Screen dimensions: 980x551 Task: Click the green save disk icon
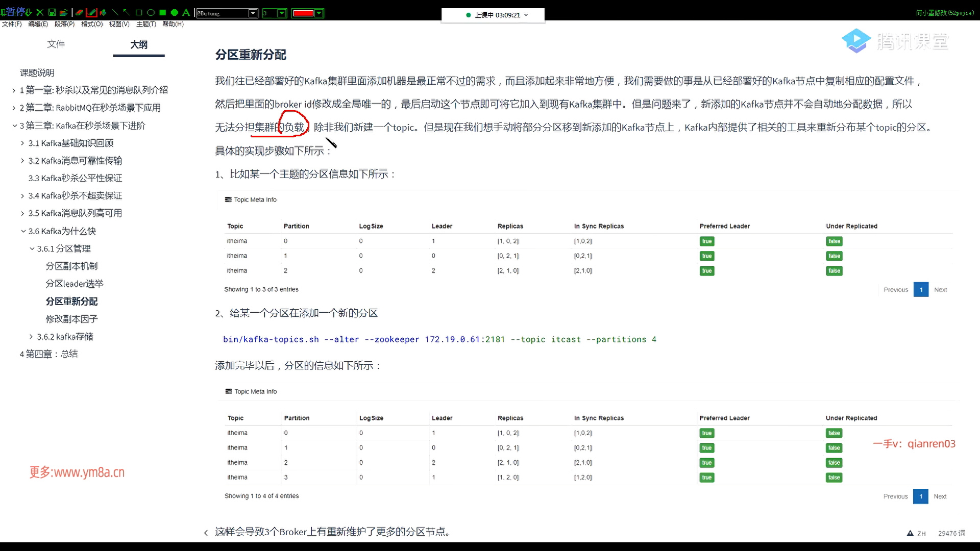[52, 13]
